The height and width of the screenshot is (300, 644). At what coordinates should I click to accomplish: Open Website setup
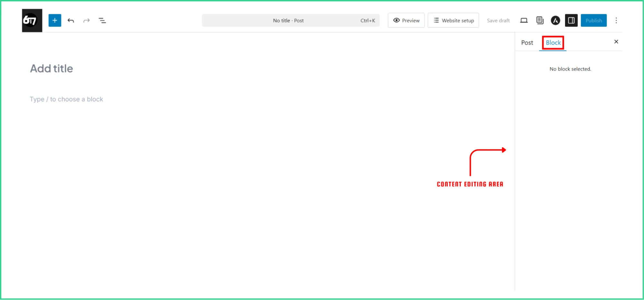pyautogui.click(x=453, y=20)
